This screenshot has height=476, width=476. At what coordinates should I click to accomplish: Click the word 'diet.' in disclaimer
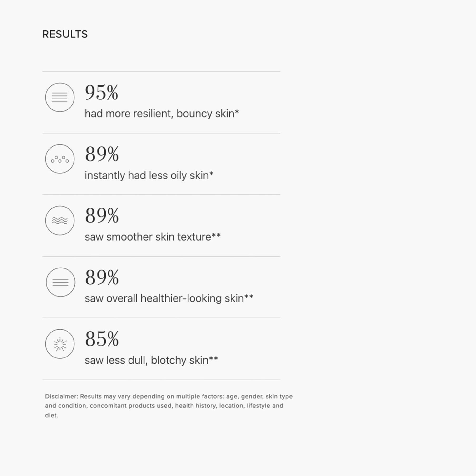click(51, 415)
